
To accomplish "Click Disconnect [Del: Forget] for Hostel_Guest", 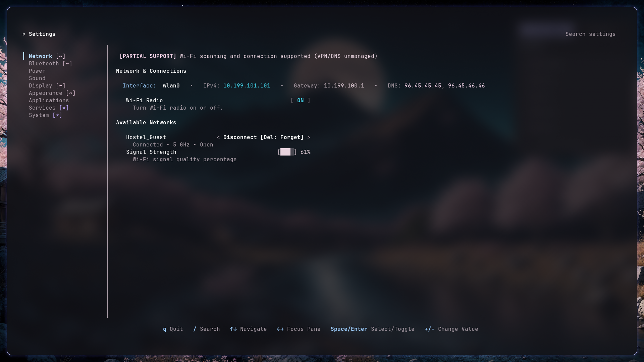I will point(263,137).
